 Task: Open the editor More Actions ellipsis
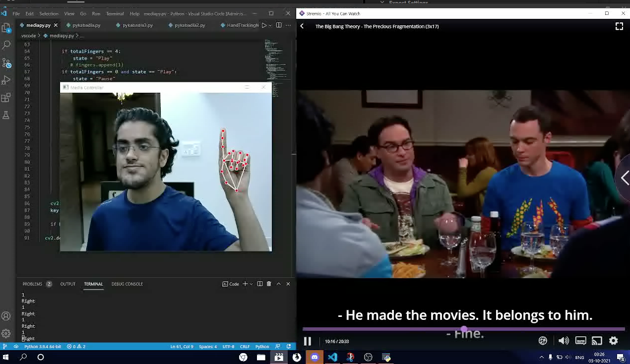[288, 25]
